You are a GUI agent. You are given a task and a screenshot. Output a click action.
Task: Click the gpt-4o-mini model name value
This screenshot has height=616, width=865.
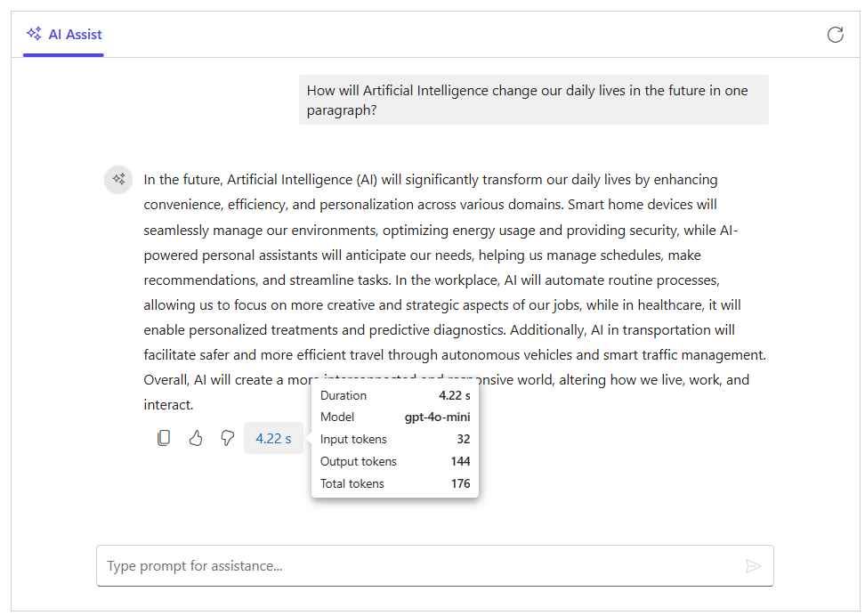[x=438, y=417]
